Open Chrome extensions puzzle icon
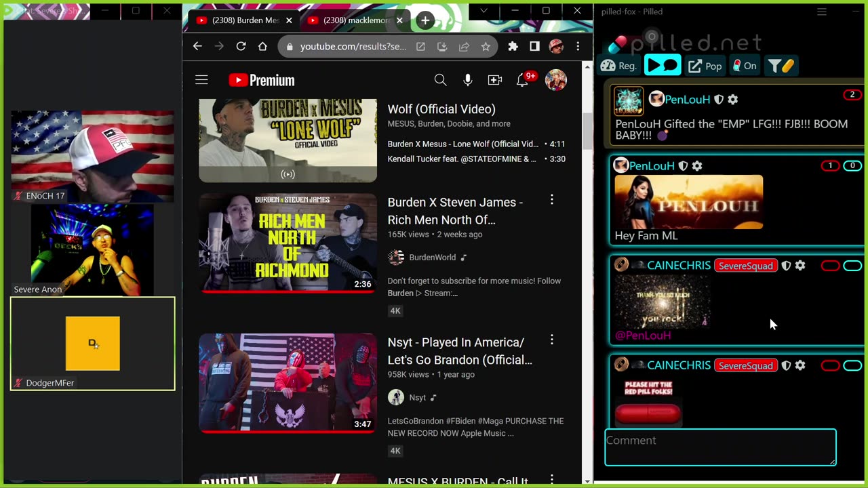 (x=513, y=46)
